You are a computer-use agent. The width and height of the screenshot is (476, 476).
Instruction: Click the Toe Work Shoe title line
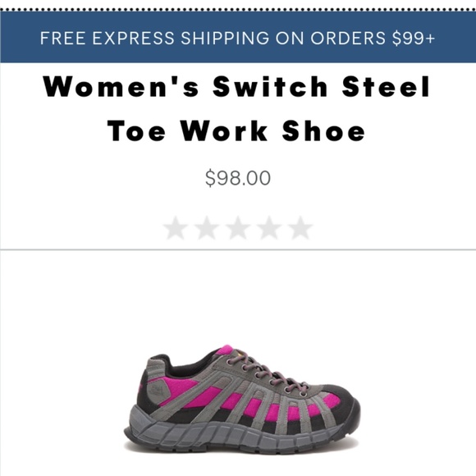coord(236,130)
